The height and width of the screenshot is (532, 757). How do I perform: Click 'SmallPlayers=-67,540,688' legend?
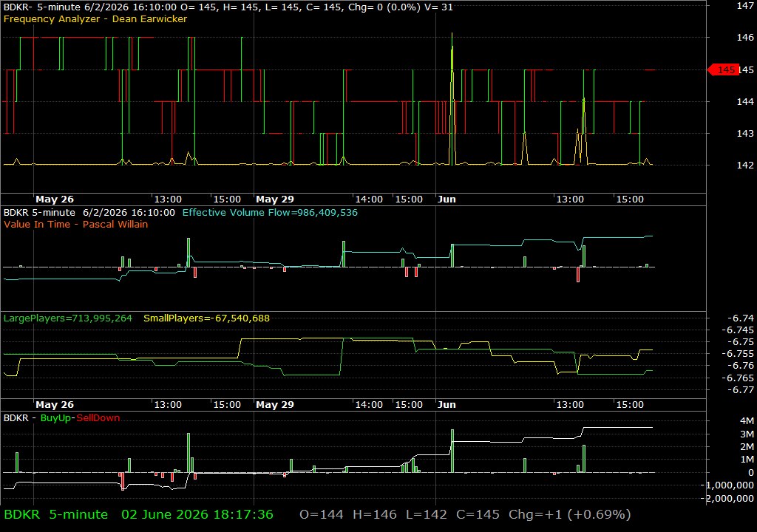coord(207,318)
